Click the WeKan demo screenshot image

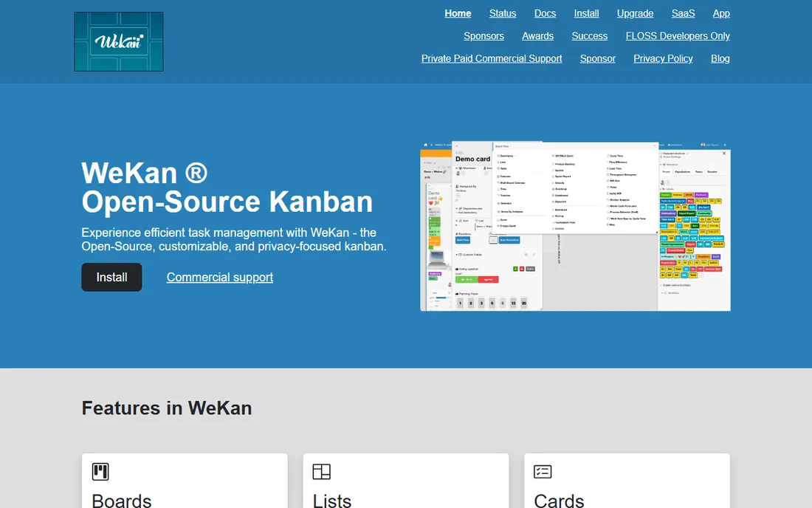[x=575, y=226]
